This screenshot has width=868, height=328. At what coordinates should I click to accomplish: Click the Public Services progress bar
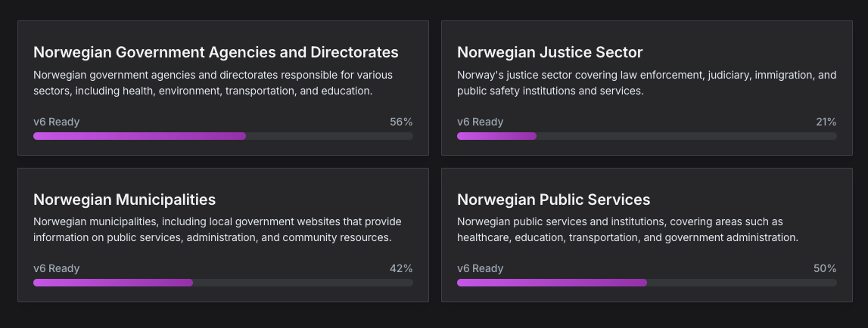[647, 283]
